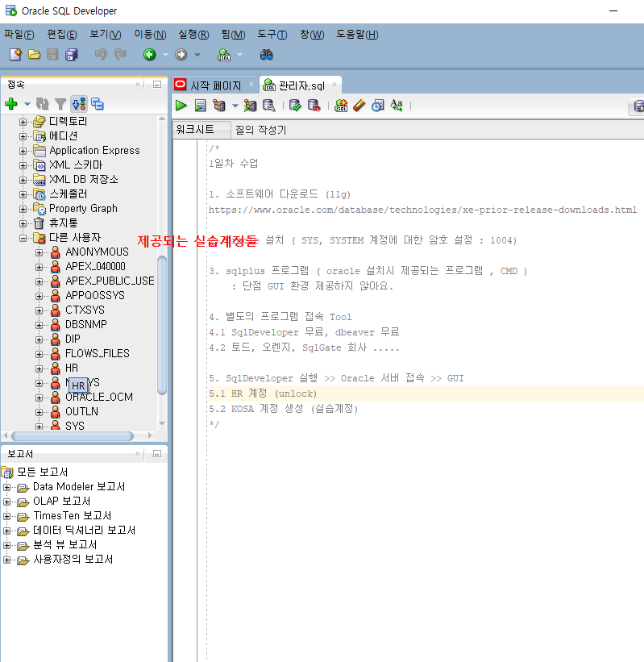Screen dimensions: 644x662
Task: Click the To Upper/Lower case Aa icon
Action: (x=397, y=106)
